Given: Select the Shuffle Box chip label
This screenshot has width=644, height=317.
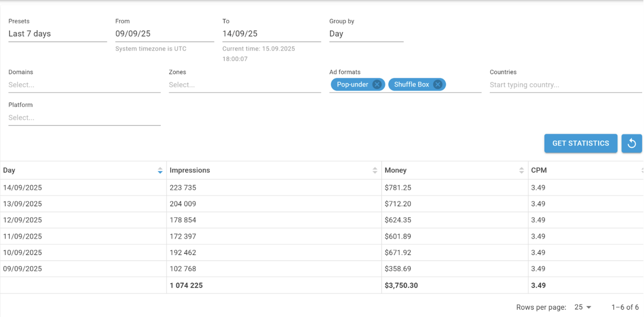Looking at the screenshot, I should (411, 84).
